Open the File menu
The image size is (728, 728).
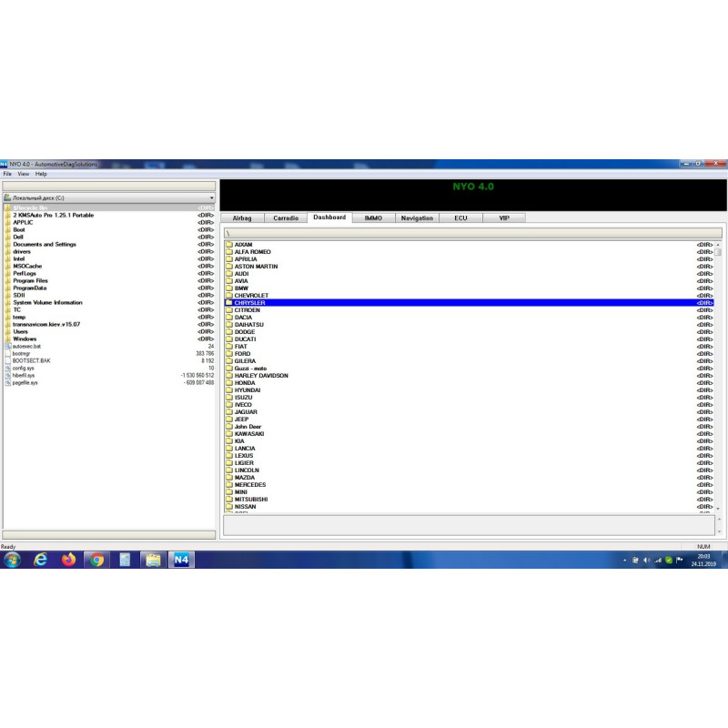tap(7, 174)
